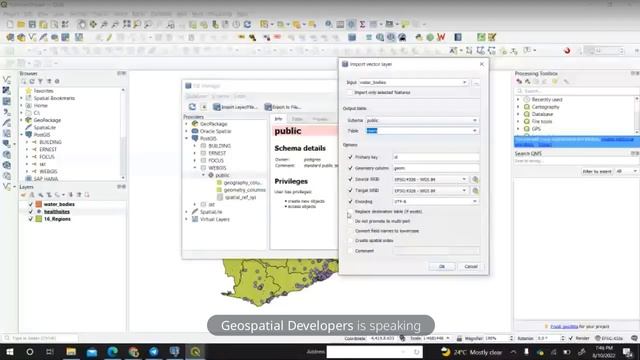This screenshot has width=640, height=360.
Task: Hide the water_bodies layer
Action: 31,204
